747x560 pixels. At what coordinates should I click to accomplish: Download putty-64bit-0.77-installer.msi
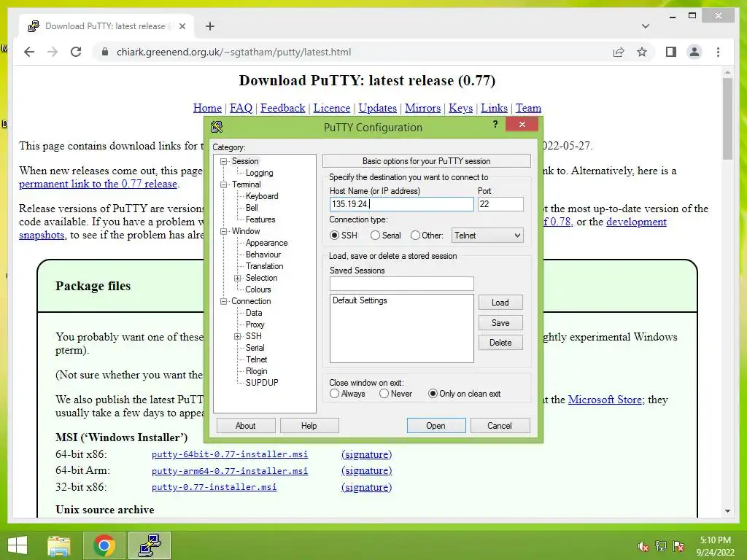(x=230, y=454)
